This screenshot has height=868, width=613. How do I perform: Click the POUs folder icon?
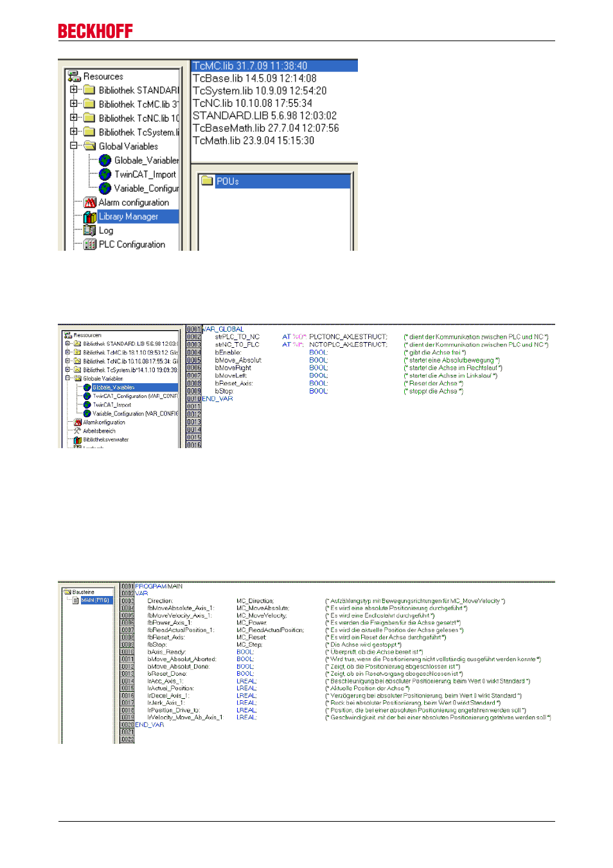[x=207, y=181]
